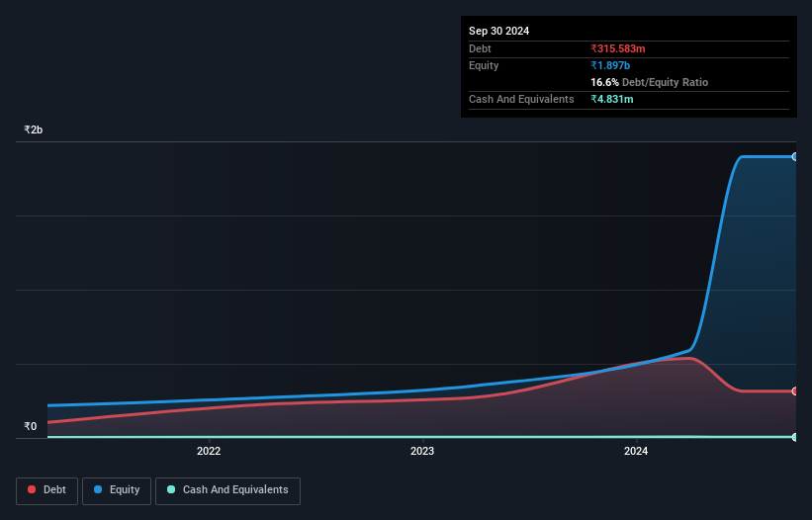Click the 2022 x-axis label
The image size is (812, 520).
click(209, 451)
